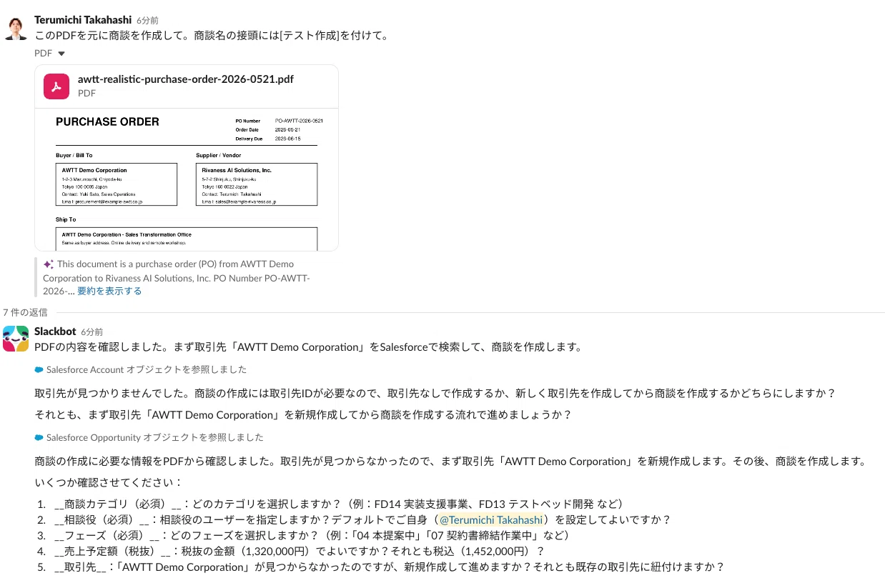Click the @Terumichi Takahashi mention
Screen dimensions: 885x588
[490, 520]
